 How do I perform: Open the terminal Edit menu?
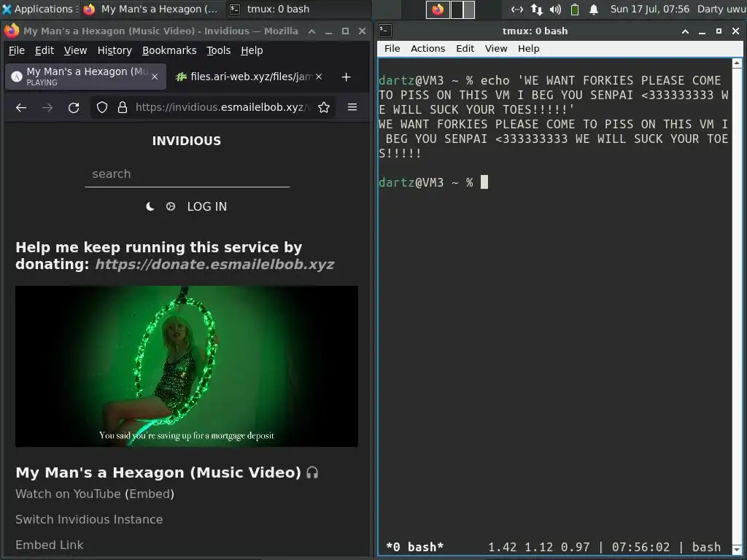(465, 49)
